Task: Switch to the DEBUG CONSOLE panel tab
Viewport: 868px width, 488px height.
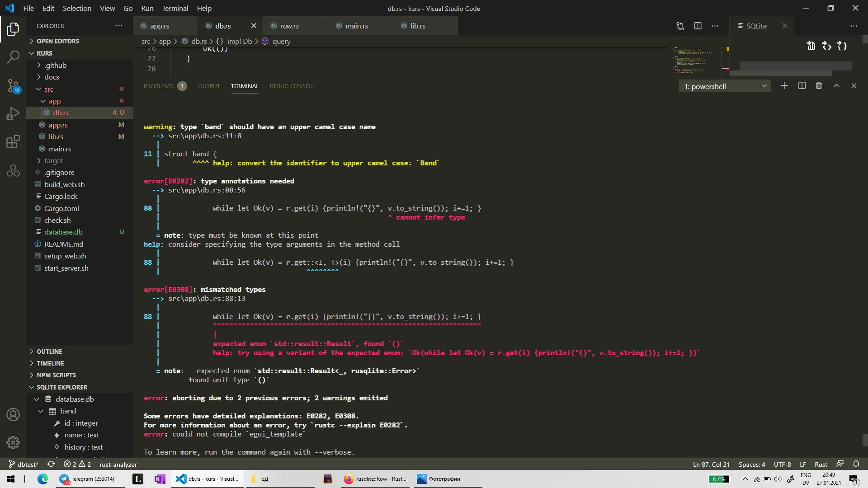Action: point(292,86)
